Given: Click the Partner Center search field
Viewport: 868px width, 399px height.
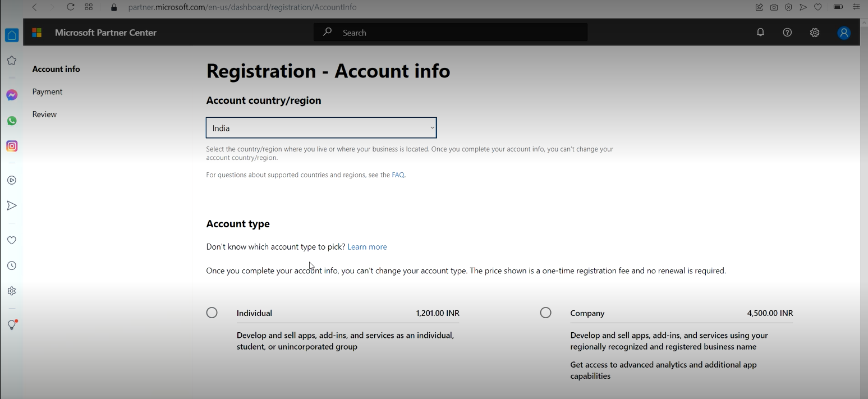Looking at the screenshot, I should (x=451, y=33).
